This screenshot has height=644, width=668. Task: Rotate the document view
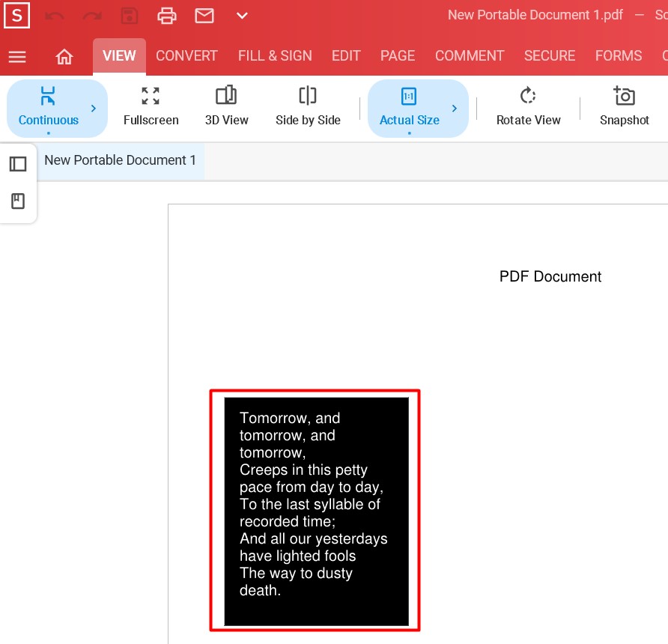pyautogui.click(x=528, y=107)
